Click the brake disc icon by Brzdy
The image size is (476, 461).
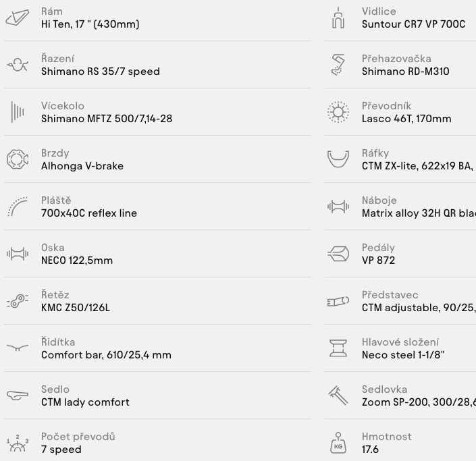click(18, 159)
